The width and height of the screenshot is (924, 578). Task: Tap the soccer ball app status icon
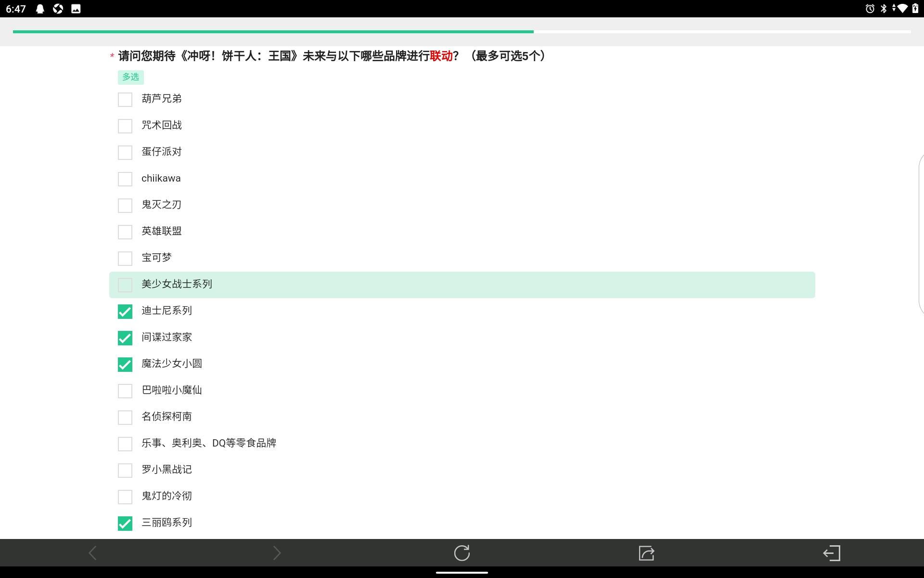(58, 9)
